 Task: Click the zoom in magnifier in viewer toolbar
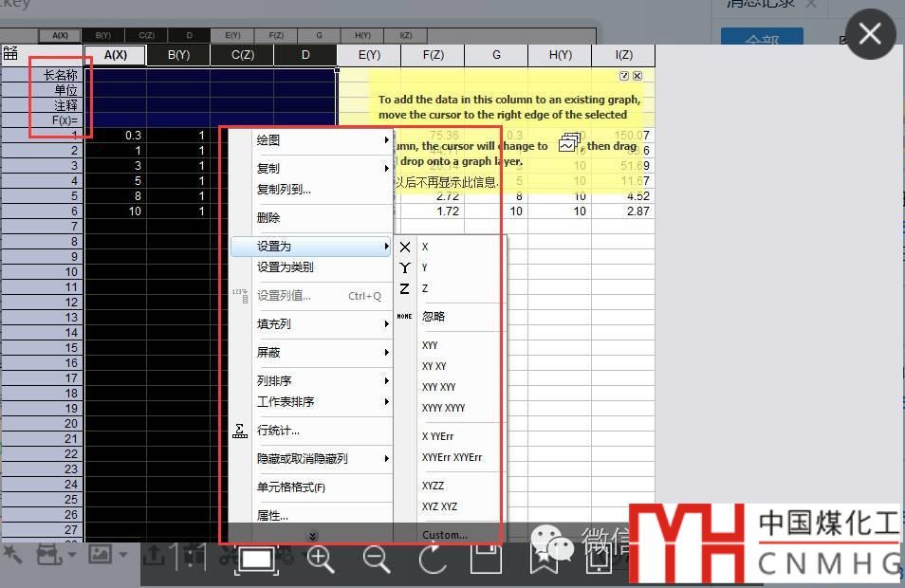321,560
